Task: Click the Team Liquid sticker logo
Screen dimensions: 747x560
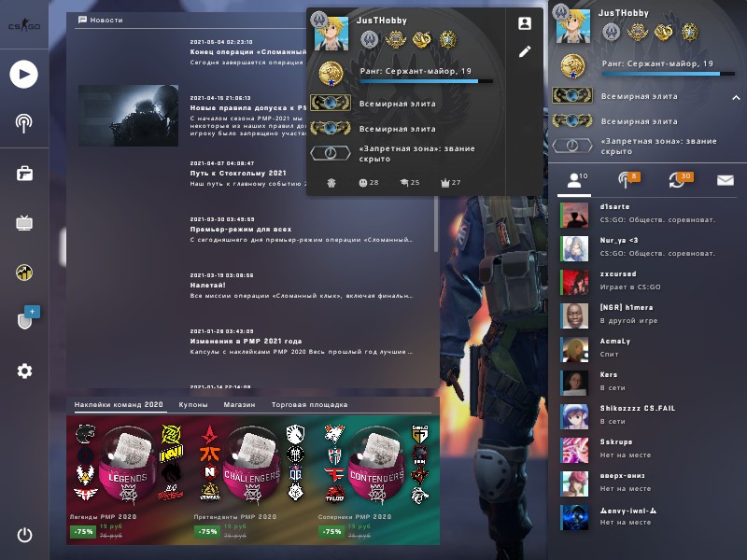Action: coord(295,433)
